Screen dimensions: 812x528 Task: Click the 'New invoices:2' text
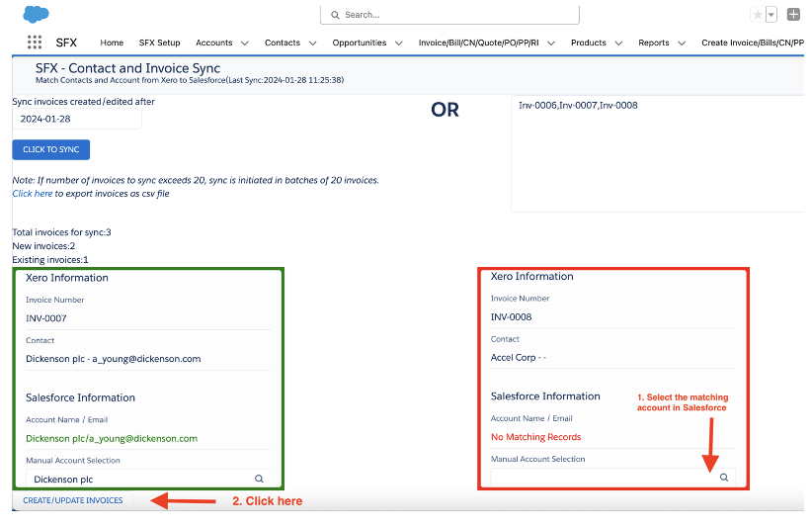tap(43, 245)
